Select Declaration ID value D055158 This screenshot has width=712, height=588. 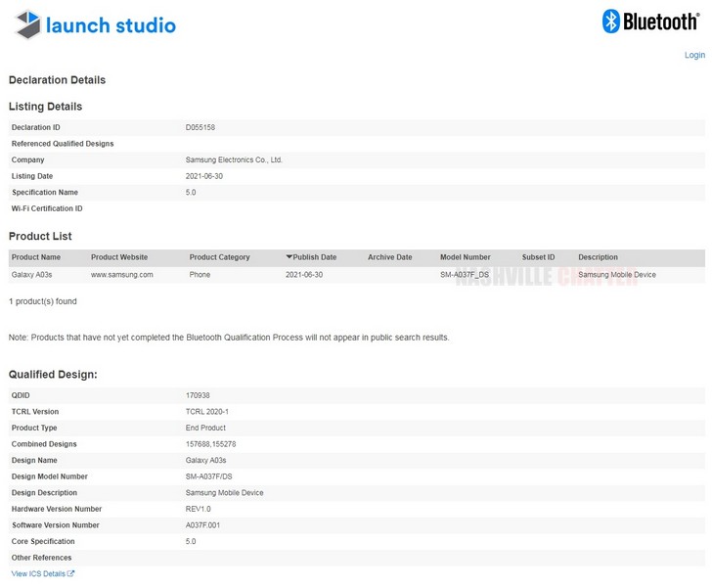click(x=200, y=127)
